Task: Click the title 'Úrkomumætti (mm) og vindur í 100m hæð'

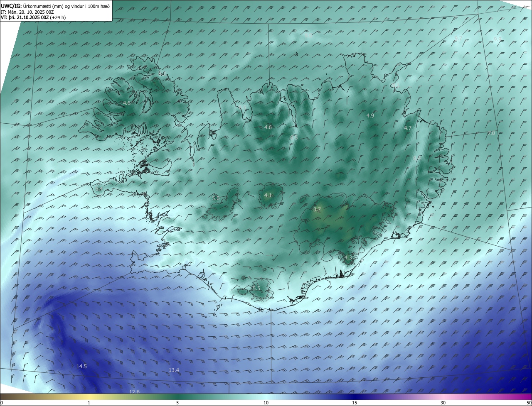Action: (66, 6)
